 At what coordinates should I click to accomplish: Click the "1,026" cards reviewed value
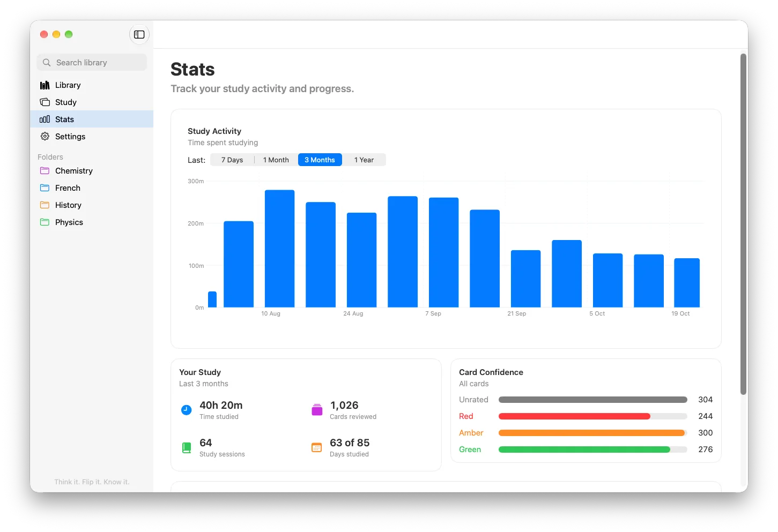click(344, 406)
